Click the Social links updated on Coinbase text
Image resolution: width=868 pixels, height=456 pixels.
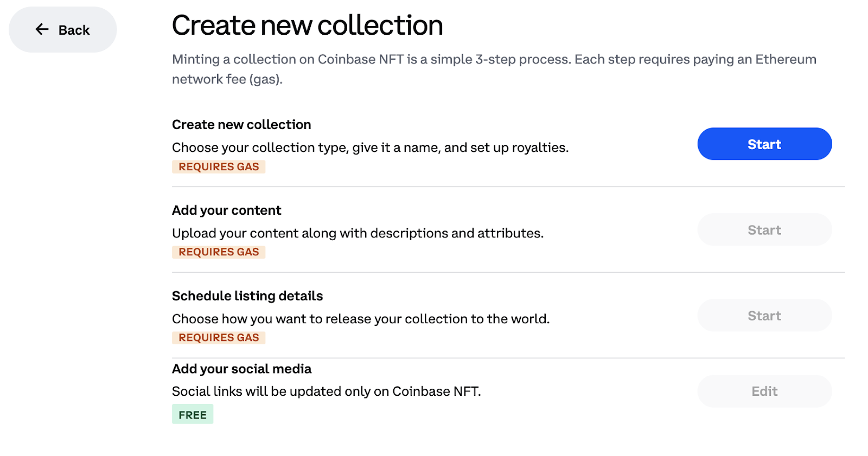[x=326, y=391]
